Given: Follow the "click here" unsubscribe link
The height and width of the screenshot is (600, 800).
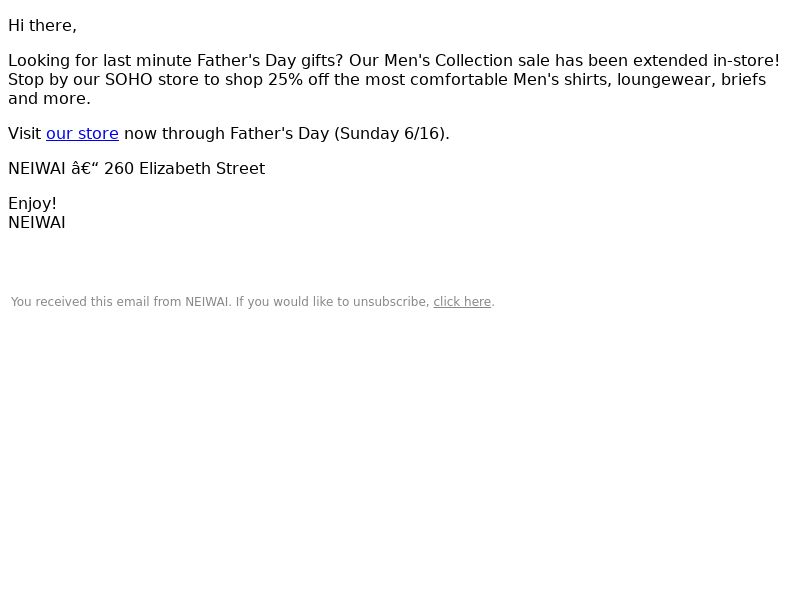Looking at the screenshot, I should [462, 302].
